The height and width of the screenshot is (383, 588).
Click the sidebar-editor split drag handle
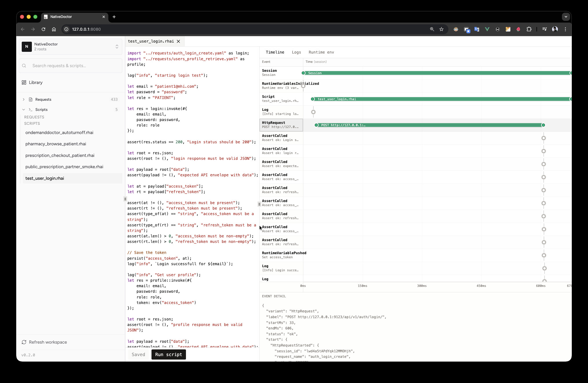pos(125,199)
